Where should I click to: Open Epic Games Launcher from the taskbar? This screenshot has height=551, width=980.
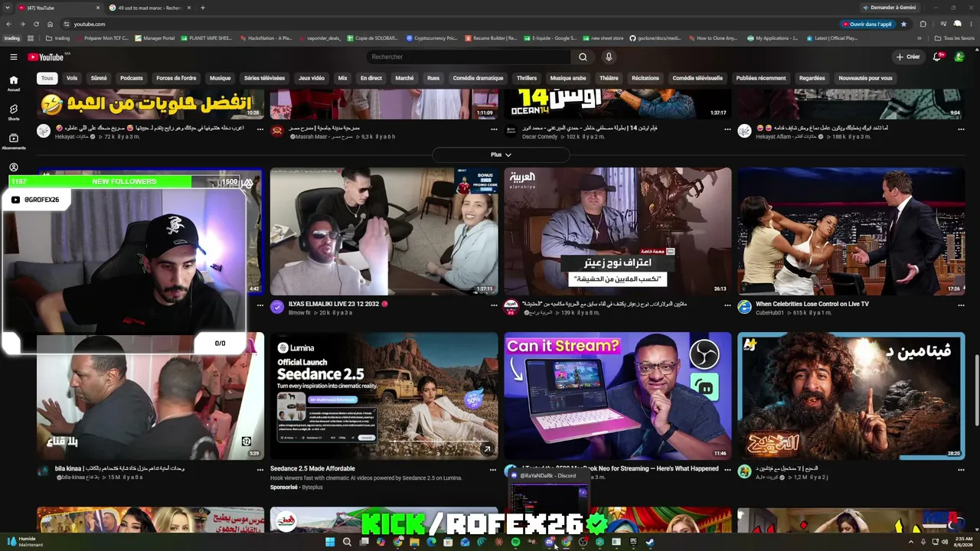tap(633, 542)
